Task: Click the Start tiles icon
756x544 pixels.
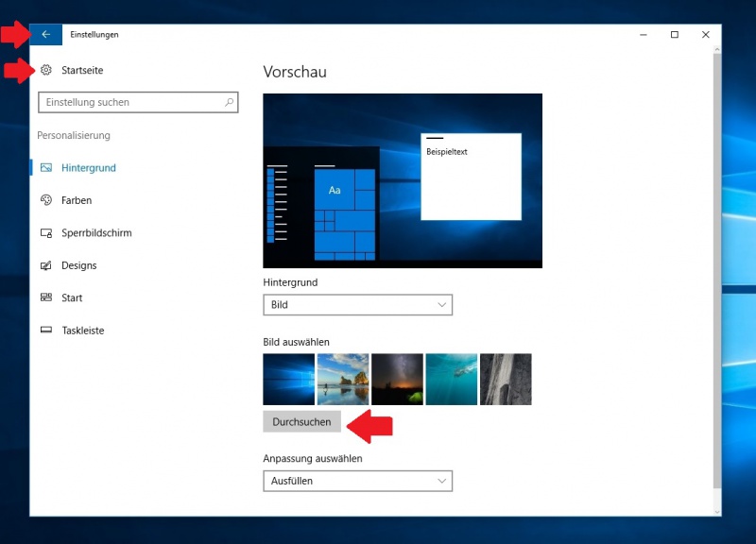Action: click(x=45, y=297)
